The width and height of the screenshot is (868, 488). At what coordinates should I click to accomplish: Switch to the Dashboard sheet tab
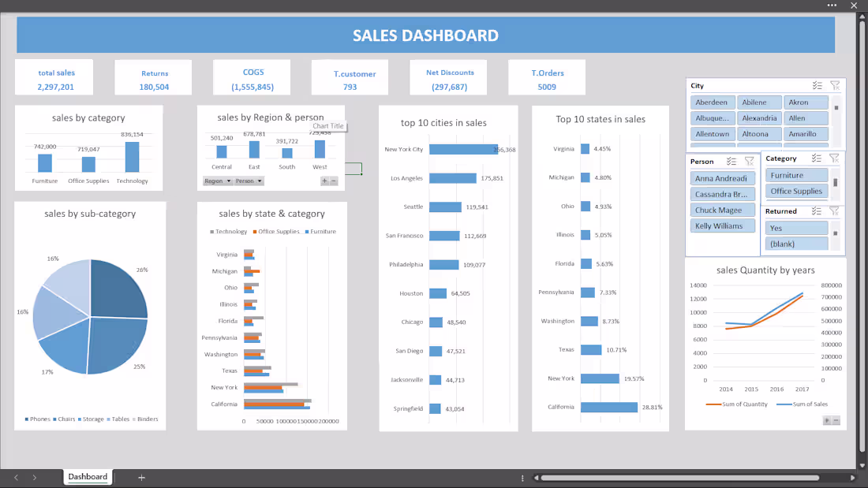[x=87, y=476]
